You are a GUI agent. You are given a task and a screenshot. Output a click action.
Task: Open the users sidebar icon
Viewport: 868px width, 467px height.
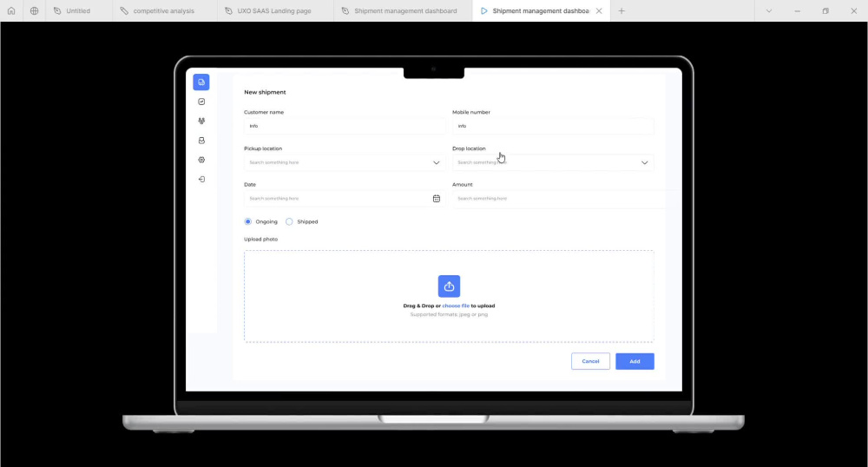201,121
